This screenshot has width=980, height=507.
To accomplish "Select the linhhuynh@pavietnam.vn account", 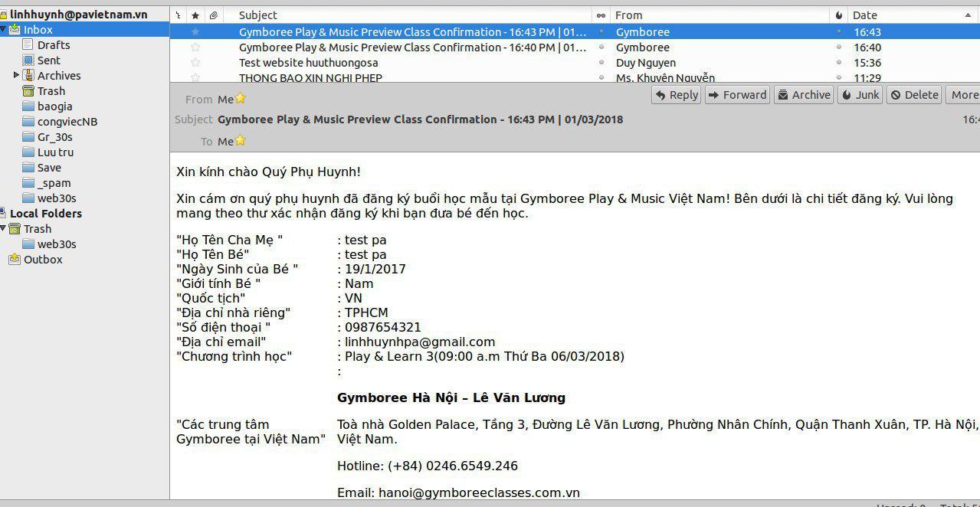I will tap(78, 15).
